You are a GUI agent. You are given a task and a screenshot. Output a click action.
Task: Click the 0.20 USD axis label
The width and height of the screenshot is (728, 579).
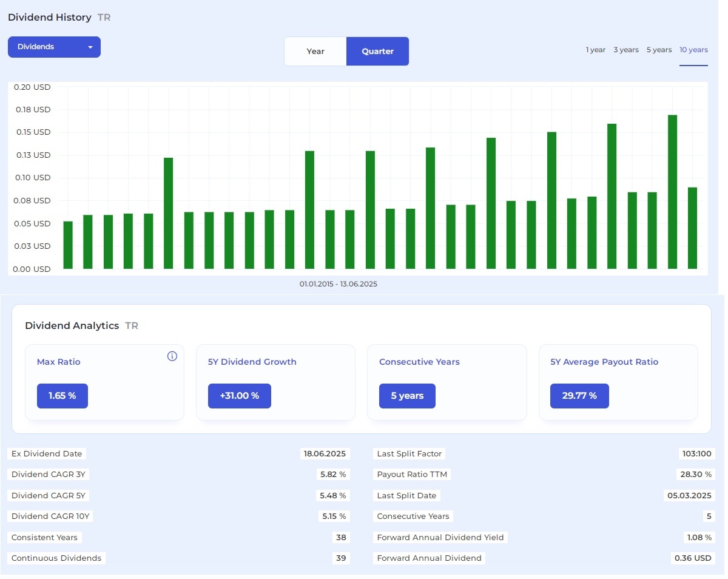32,87
